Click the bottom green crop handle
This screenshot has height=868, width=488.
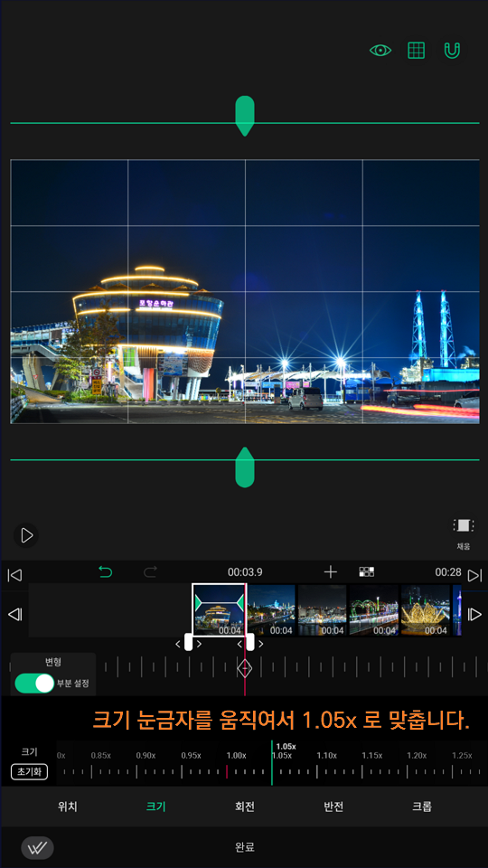point(245,467)
